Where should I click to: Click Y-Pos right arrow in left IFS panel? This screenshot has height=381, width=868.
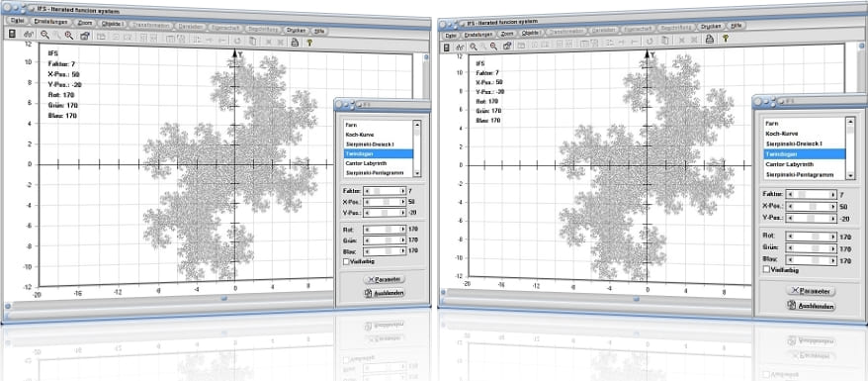click(x=402, y=213)
